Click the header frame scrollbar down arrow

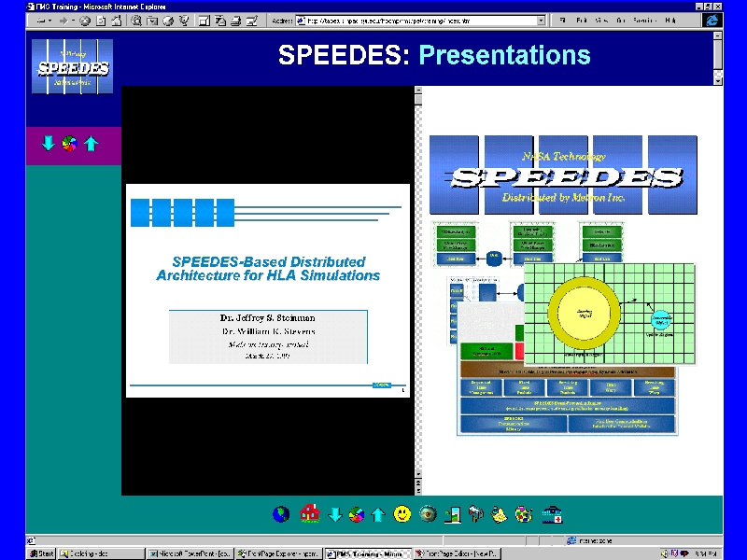pos(717,81)
